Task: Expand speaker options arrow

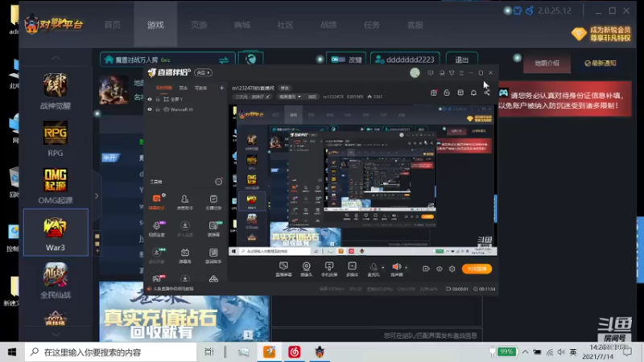Action: click(407, 268)
